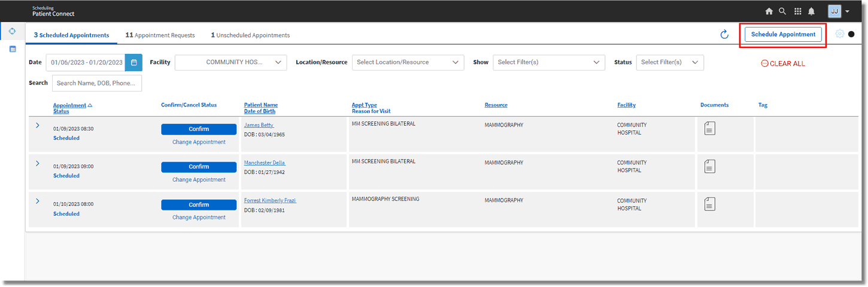This screenshot has width=868, height=287.
Task: Open the search magnifier icon in header
Action: click(782, 11)
